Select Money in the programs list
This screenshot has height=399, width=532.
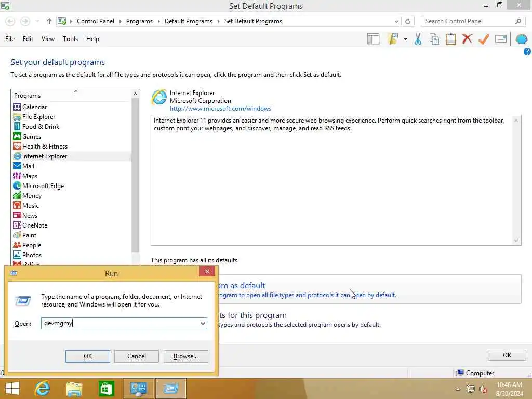coord(32,196)
